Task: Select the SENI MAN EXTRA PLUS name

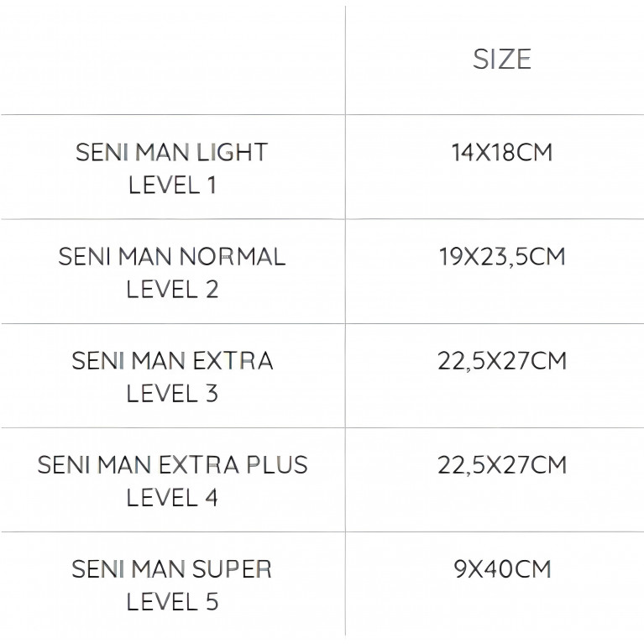Action: pyautogui.click(x=172, y=464)
